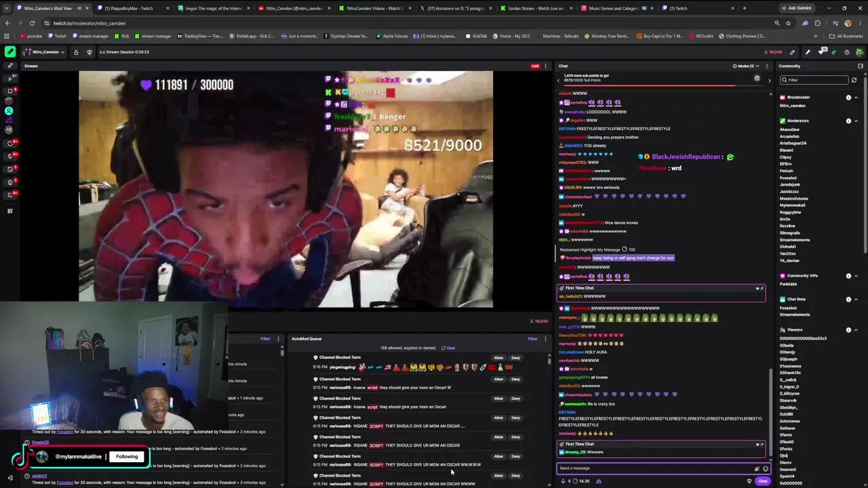This screenshot has height=488, width=868.
Task: Switch to the Imgur browser tab
Action: point(213,8)
